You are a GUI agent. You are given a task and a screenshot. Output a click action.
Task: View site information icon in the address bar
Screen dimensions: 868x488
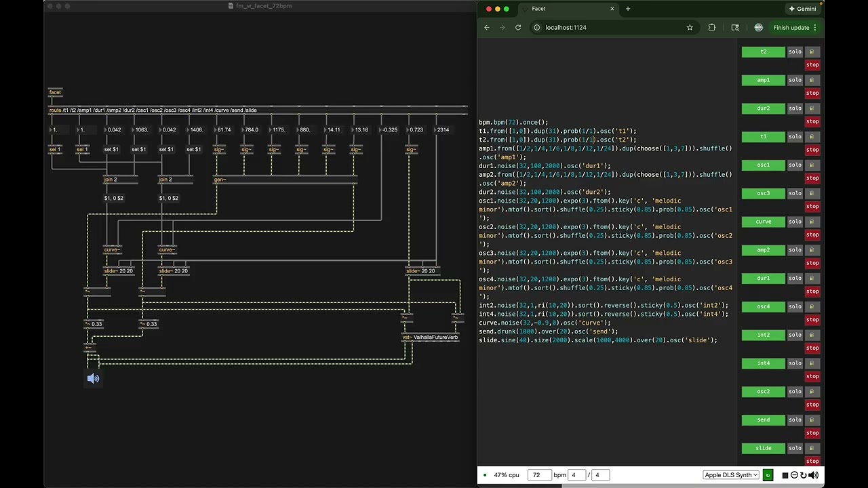(x=536, y=28)
